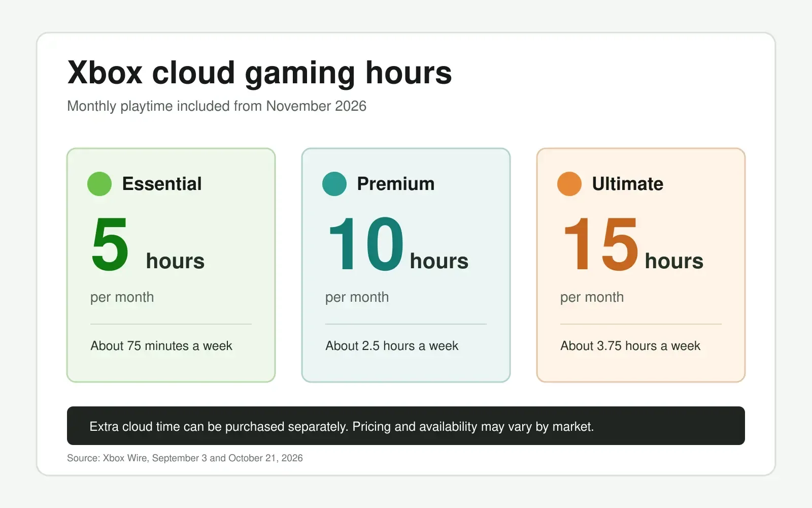Click the "Ultimate" card heading

point(628,184)
